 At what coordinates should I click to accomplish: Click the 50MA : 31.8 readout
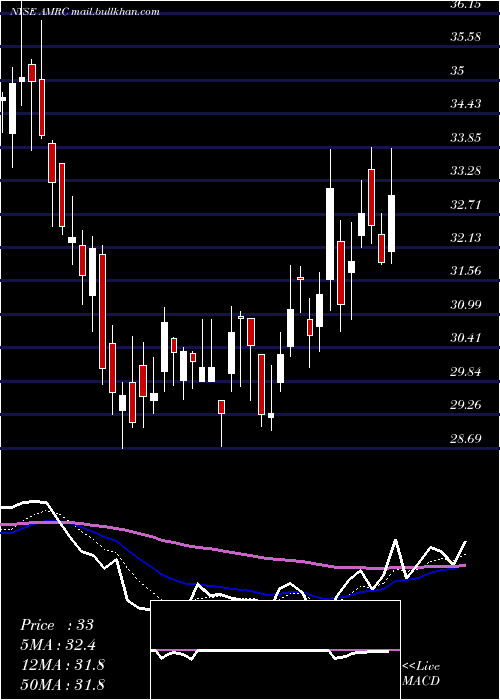[62, 684]
